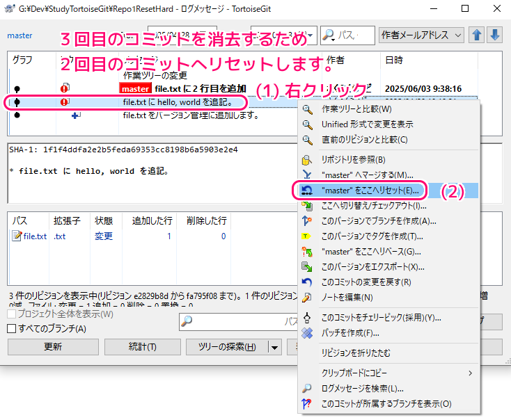Click the create patch icon

pyautogui.click(x=307, y=333)
